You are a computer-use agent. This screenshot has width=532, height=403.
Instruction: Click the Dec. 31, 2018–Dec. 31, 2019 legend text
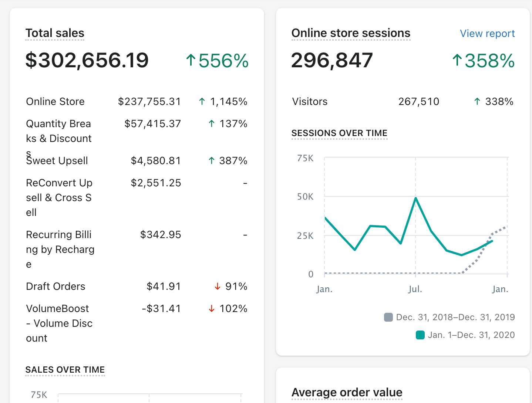point(455,317)
